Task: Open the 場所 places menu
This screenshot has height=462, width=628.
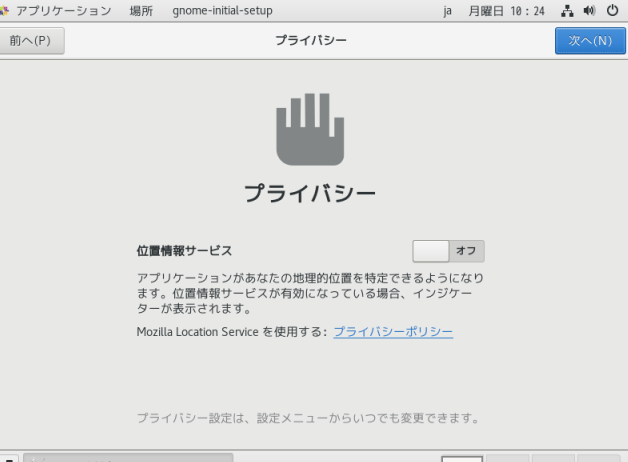Action: pos(141,11)
